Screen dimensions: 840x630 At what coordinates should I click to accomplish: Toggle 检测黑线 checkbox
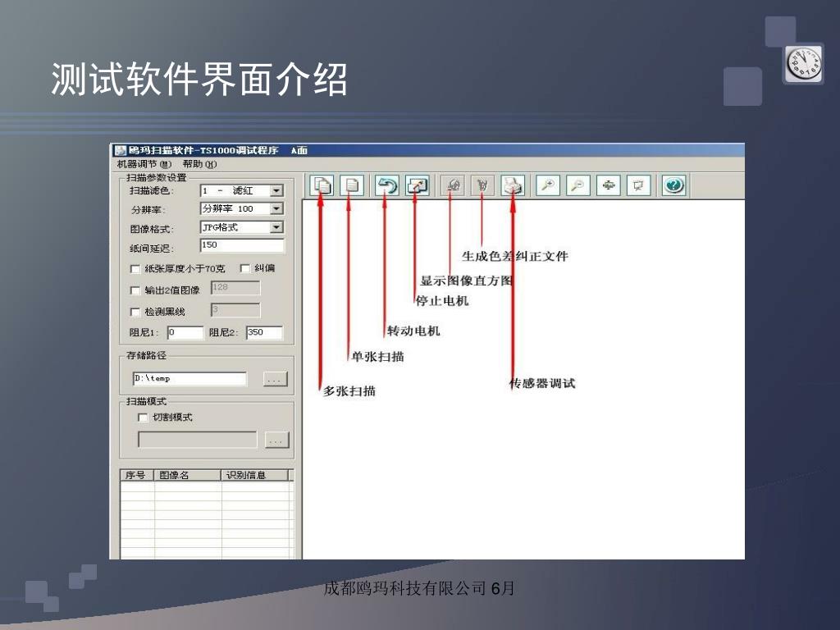tap(135, 312)
